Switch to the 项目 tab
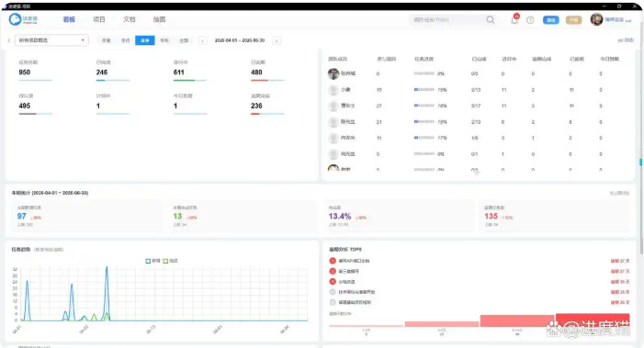Image resolution: width=644 pixels, height=348 pixels. 99,19
